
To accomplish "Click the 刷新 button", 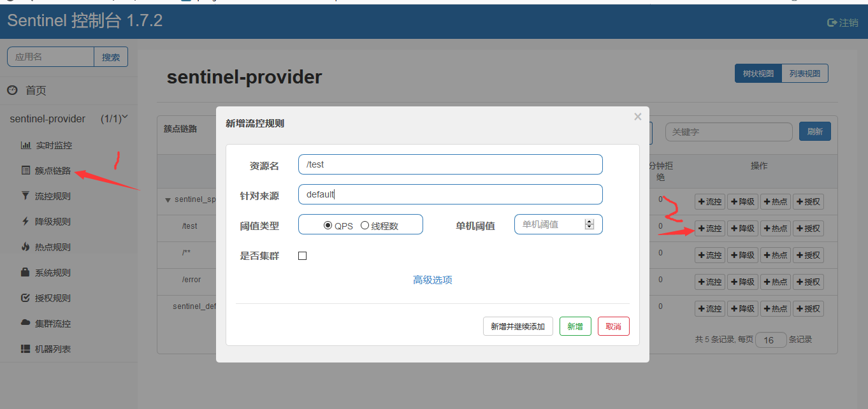I will 815,132.
